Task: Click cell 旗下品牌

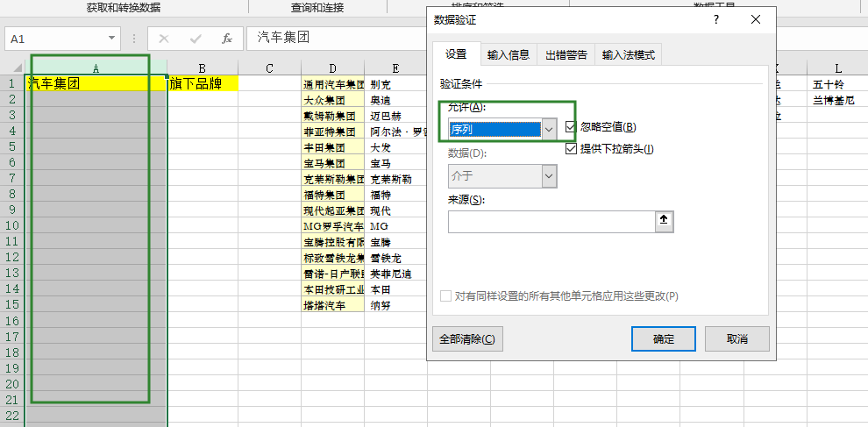Action: pyautogui.click(x=203, y=84)
